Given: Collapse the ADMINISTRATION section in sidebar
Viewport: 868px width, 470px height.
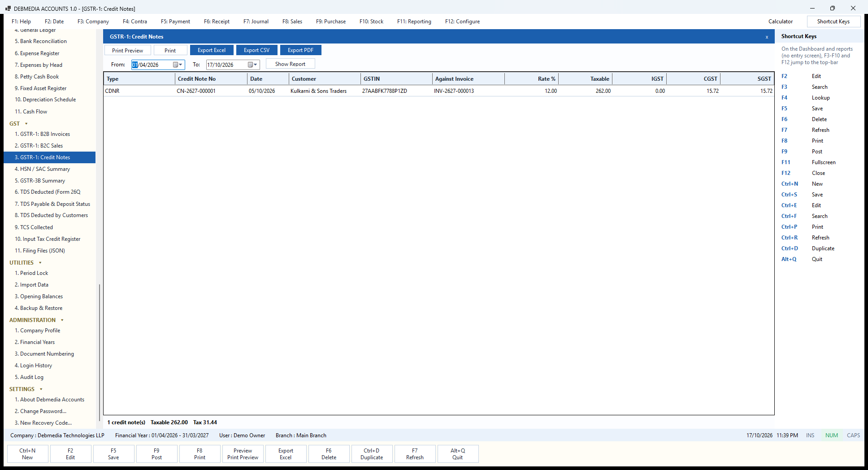Looking at the screenshot, I should pos(62,320).
